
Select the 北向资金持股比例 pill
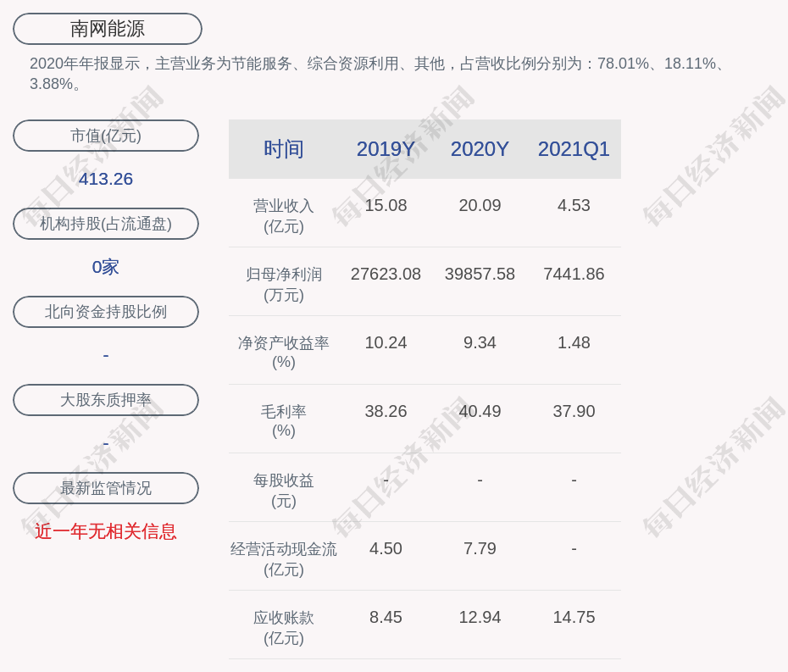pyautogui.click(x=106, y=312)
